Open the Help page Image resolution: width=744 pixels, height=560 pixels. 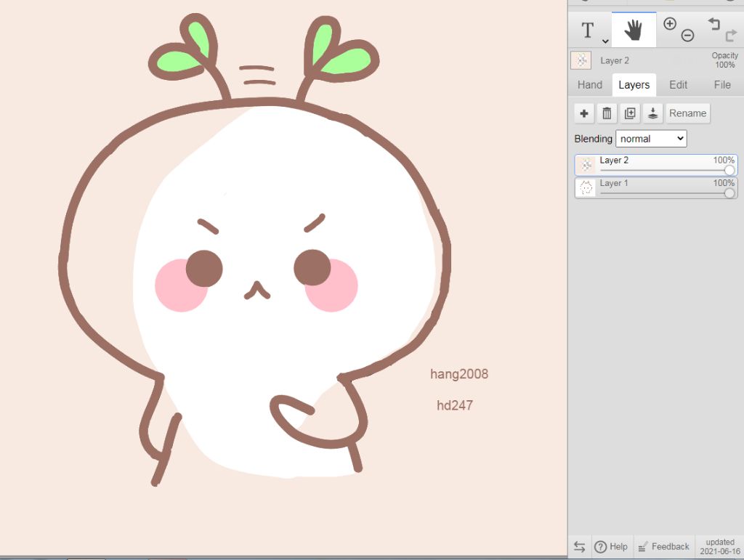click(x=610, y=547)
